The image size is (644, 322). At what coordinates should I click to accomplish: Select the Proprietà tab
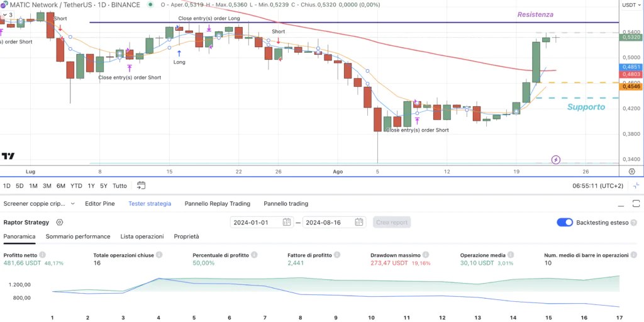186,236
